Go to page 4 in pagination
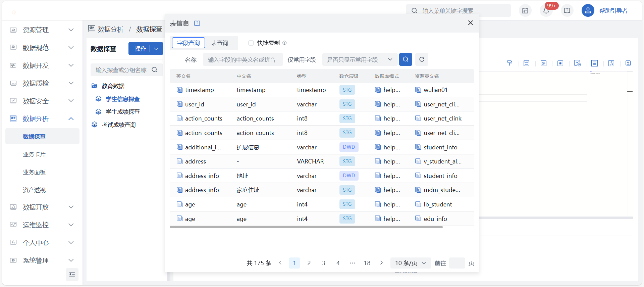644x287 pixels. click(338, 263)
